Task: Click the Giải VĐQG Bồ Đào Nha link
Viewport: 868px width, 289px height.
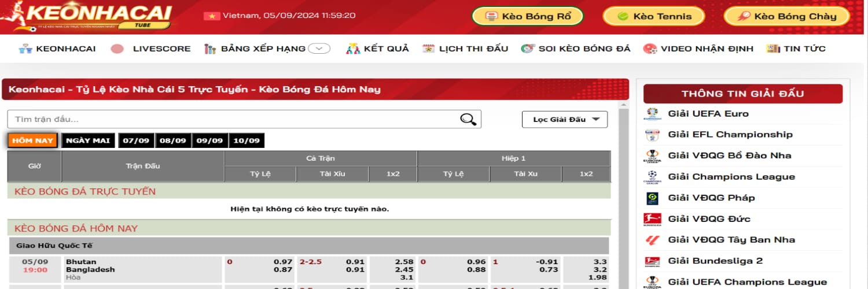Action: [729, 155]
